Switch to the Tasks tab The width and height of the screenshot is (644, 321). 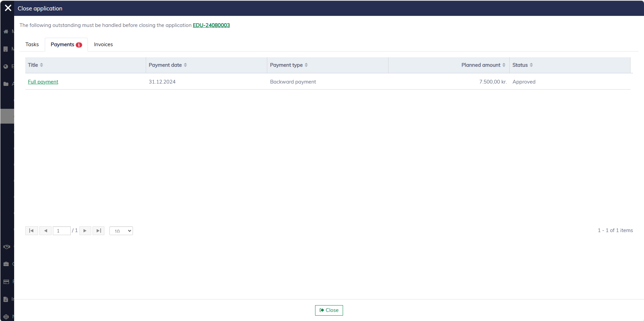click(32, 44)
